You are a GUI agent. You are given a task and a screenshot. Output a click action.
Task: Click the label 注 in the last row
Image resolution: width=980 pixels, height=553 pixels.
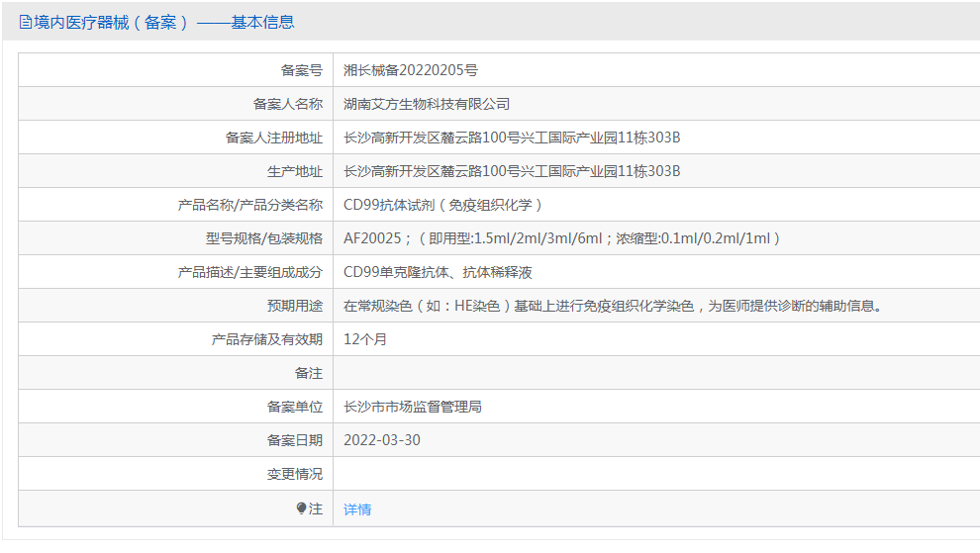click(316, 509)
